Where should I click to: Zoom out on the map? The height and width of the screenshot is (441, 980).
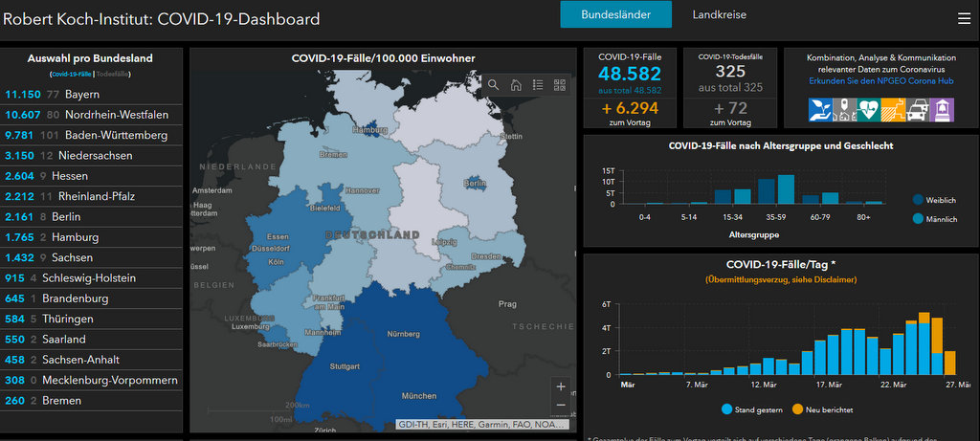coord(560,405)
